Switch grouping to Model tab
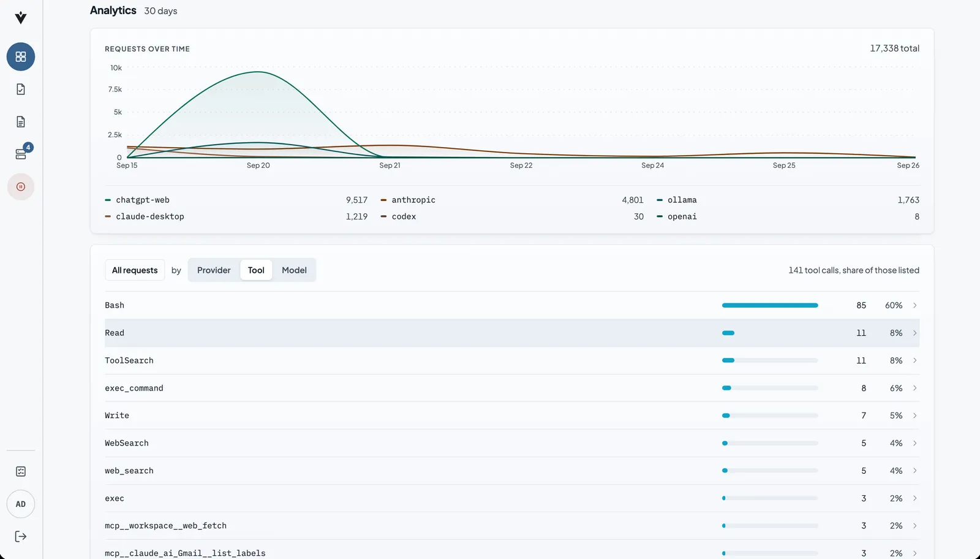This screenshot has height=559, width=980. coord(294,270)
